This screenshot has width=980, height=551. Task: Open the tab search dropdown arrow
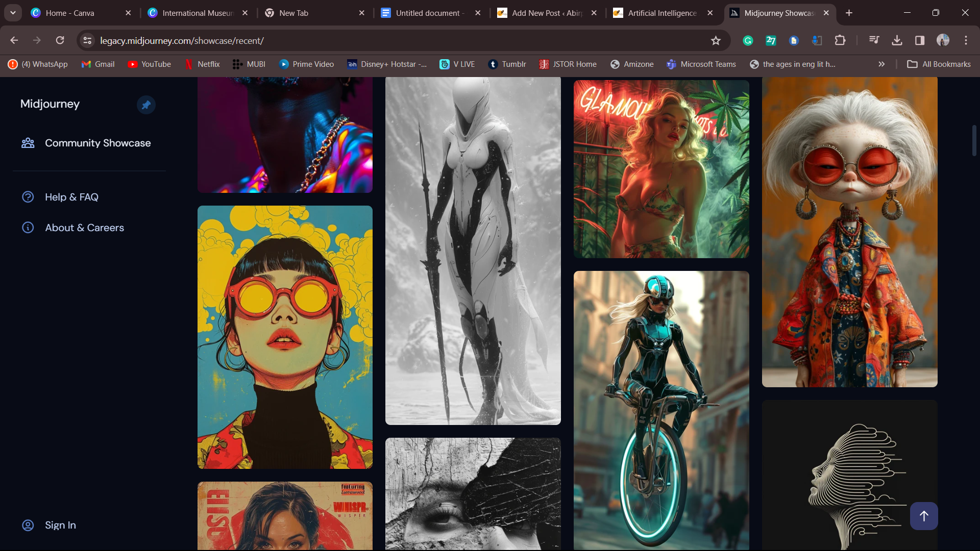pos(13,13)
